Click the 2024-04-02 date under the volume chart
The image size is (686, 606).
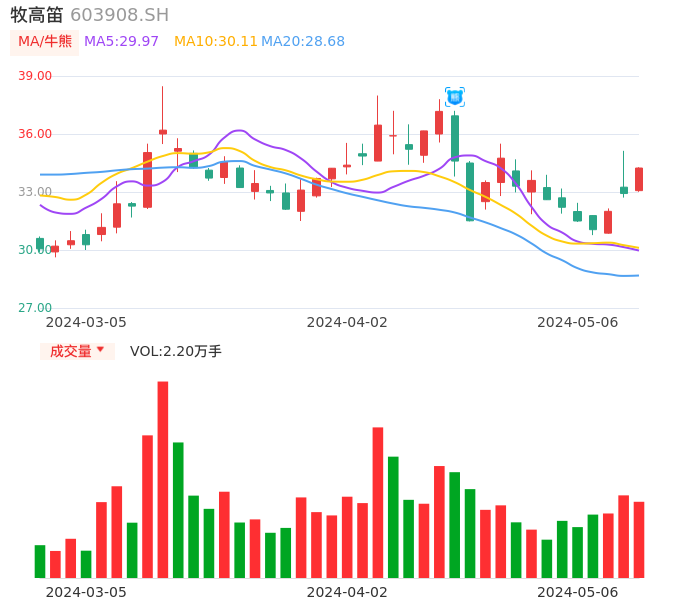[347, 592]
